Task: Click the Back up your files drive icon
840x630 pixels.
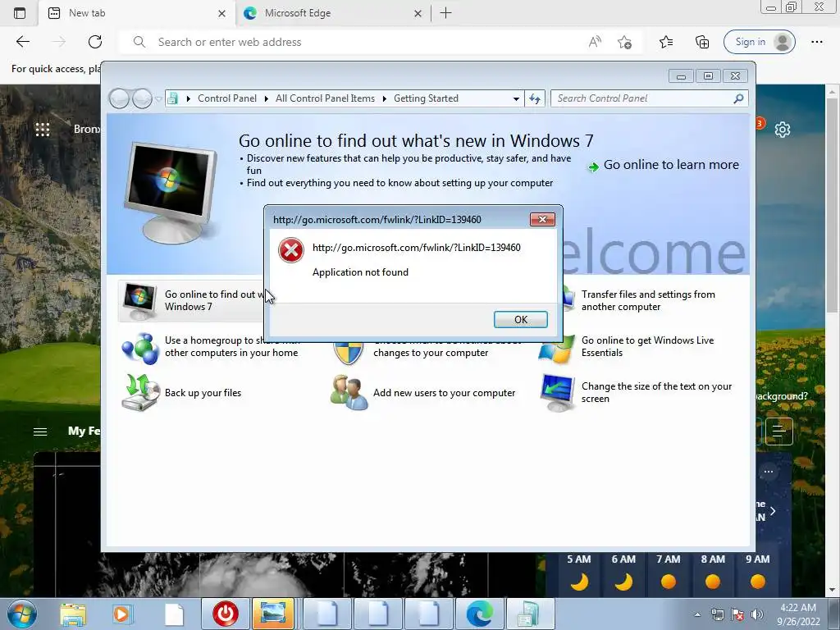Action: pos(140,393)
